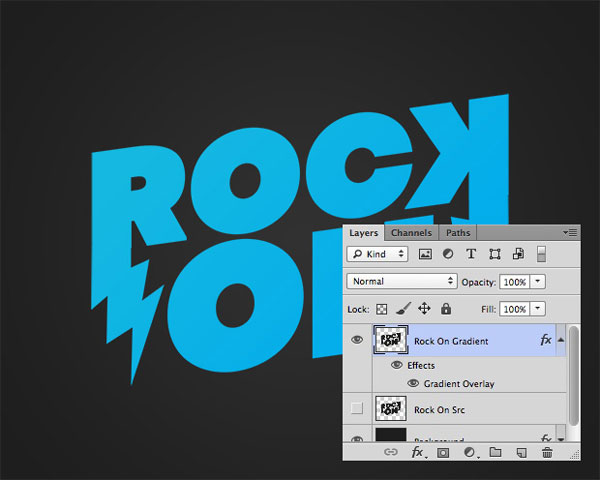Viewport: 600px width, 480px height.
Task: Lock image pixels with brush icon
Action: (x=403, y=309)
